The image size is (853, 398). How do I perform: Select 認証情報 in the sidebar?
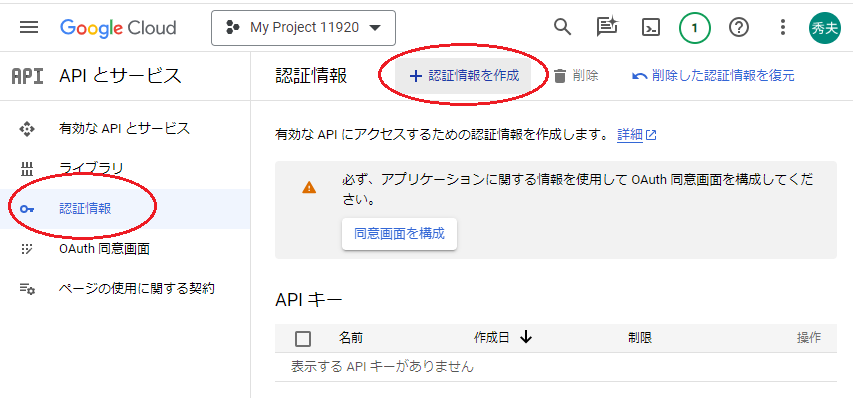pyautogui.click(x=125, y=209)
